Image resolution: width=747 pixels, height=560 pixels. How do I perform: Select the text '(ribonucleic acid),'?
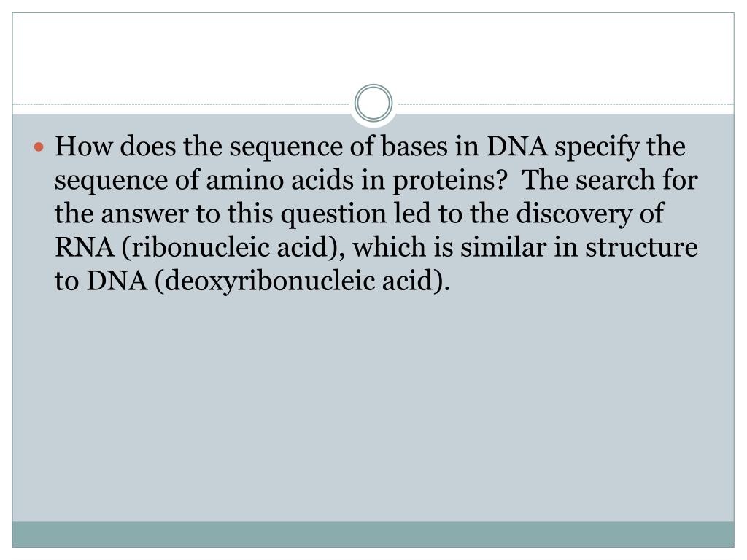click(x=233, y=248)
